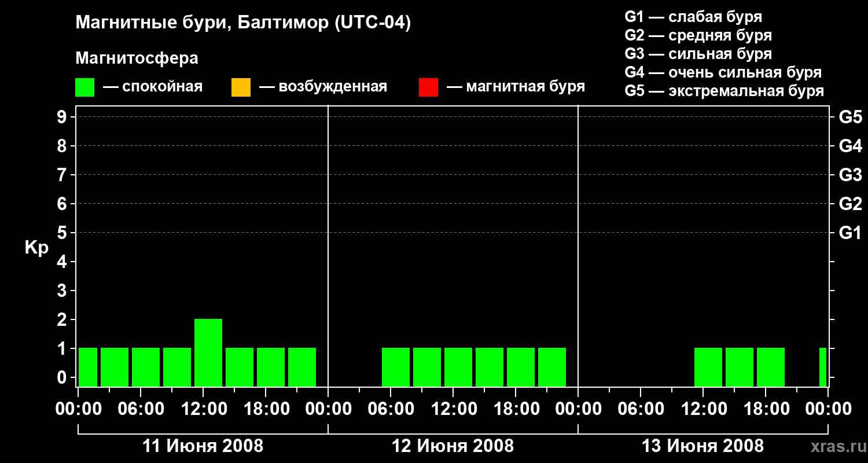Click the date label '13 Июня 2008'
This screenshot has height=463, width=868.
703,446
